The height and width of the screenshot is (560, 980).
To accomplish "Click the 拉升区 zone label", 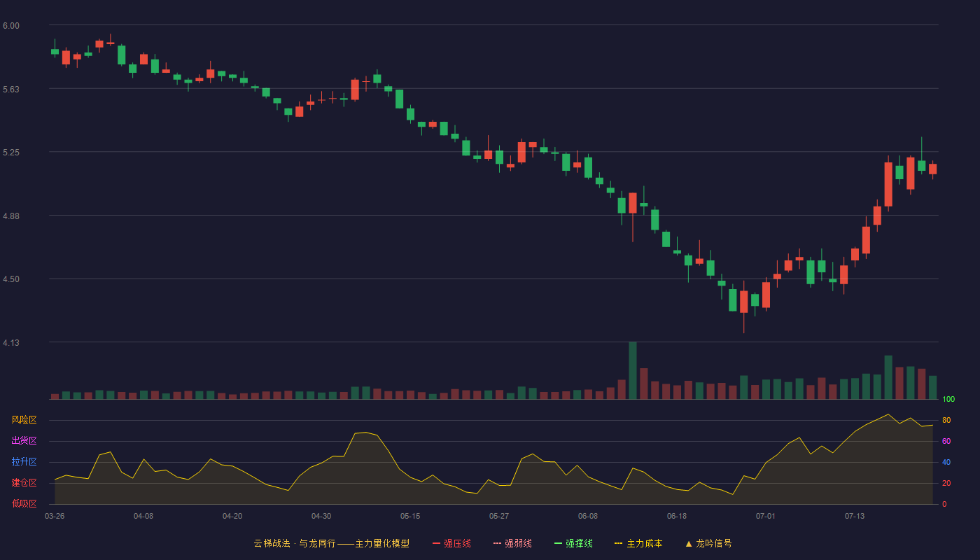I will coord(24,462).
